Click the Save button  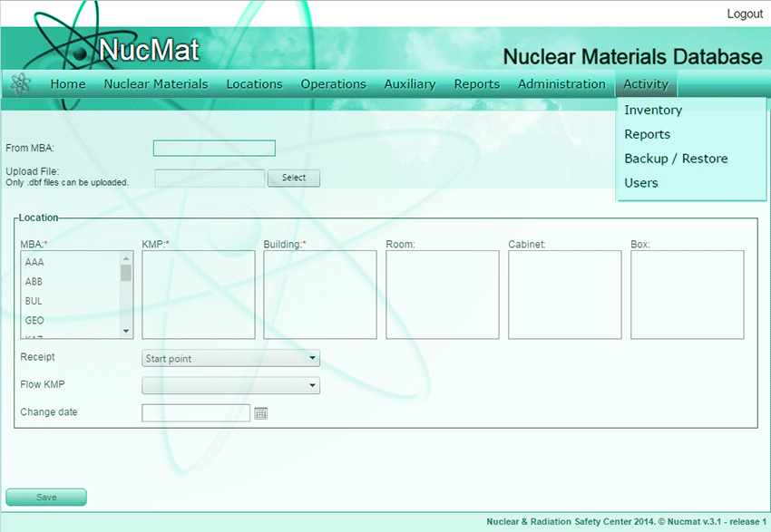(46, 497)
